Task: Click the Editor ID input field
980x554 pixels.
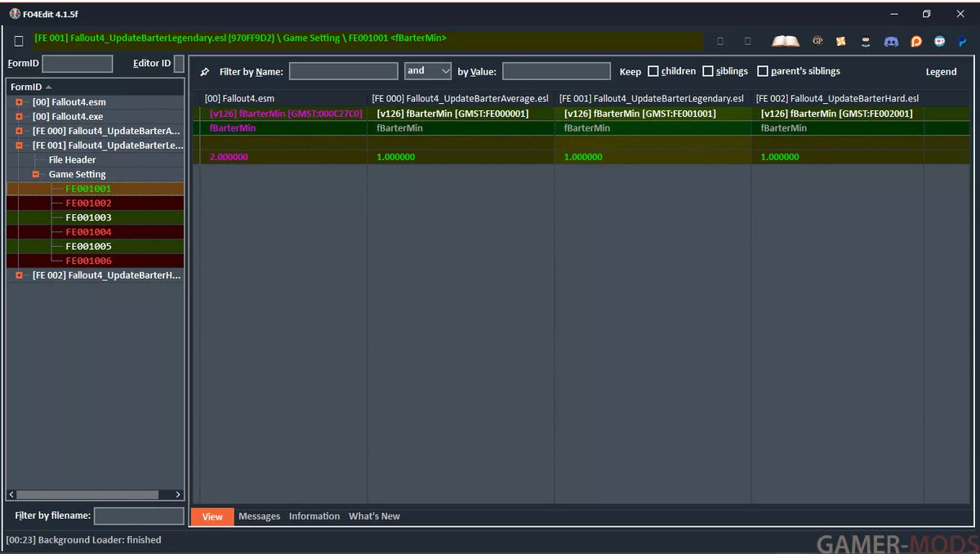Action: (179, 64)
